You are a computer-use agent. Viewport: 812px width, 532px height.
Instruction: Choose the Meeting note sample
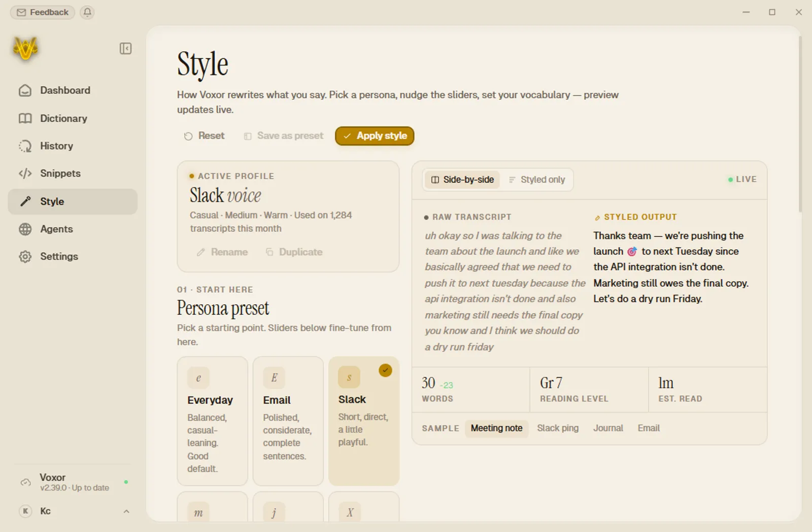click(496, 429)
